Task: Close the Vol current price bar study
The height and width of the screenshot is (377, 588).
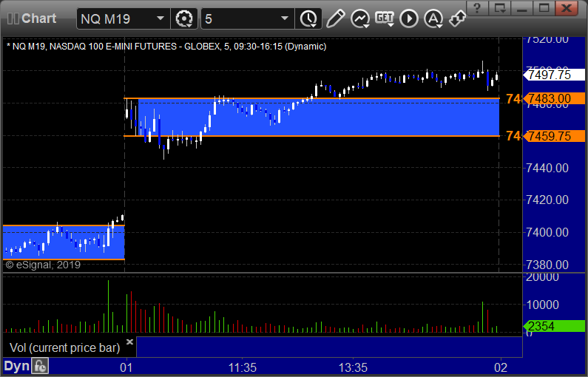Action: coord(129,342)
